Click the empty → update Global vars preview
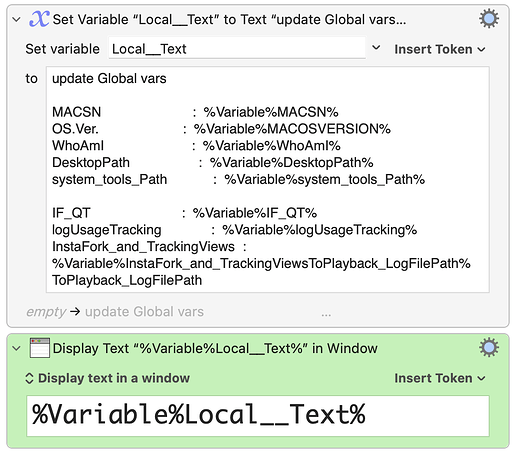 [x=115, y=312]
